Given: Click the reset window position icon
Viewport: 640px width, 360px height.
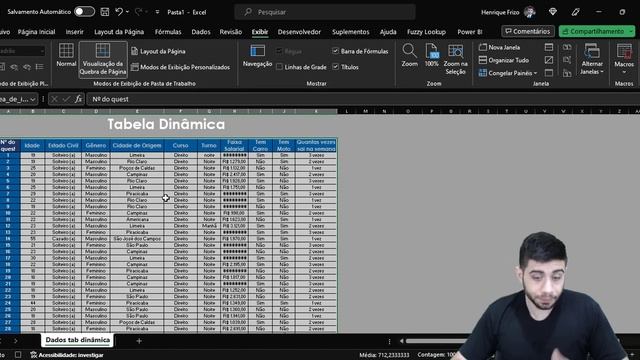Looking at the screenshot, I should (x=567, y=73).
